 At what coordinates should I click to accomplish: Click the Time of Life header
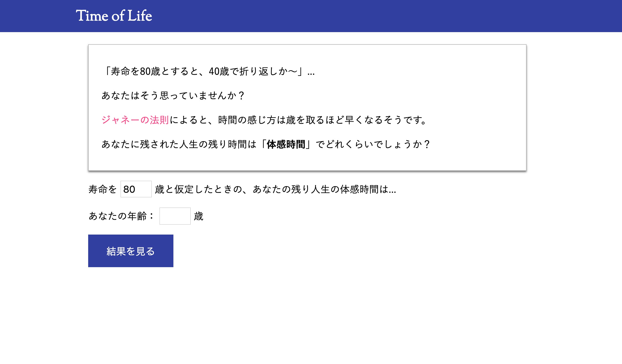coord(114,16)
